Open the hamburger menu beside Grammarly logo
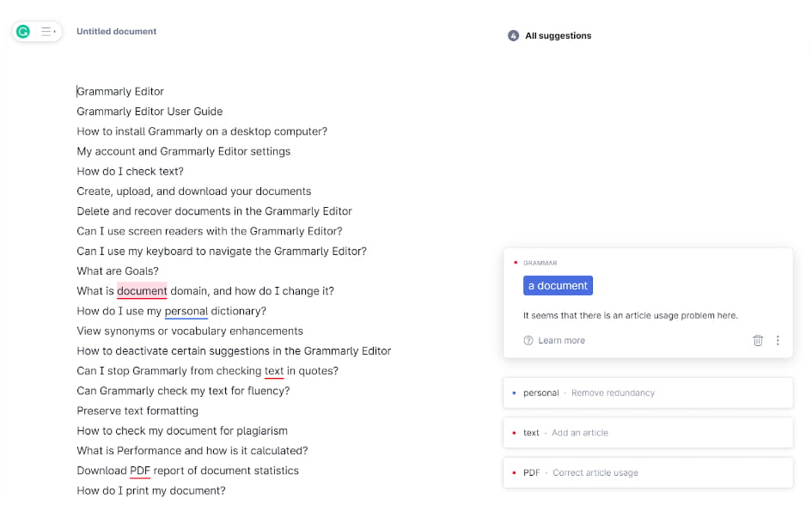This screenshot has height=517, width=812. pyautogui.click(x=48, y=32)
